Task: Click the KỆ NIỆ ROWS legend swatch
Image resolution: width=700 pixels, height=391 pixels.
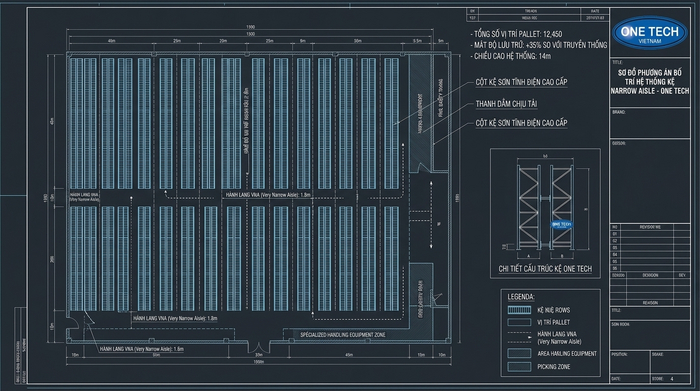Action: coord(519,310)
